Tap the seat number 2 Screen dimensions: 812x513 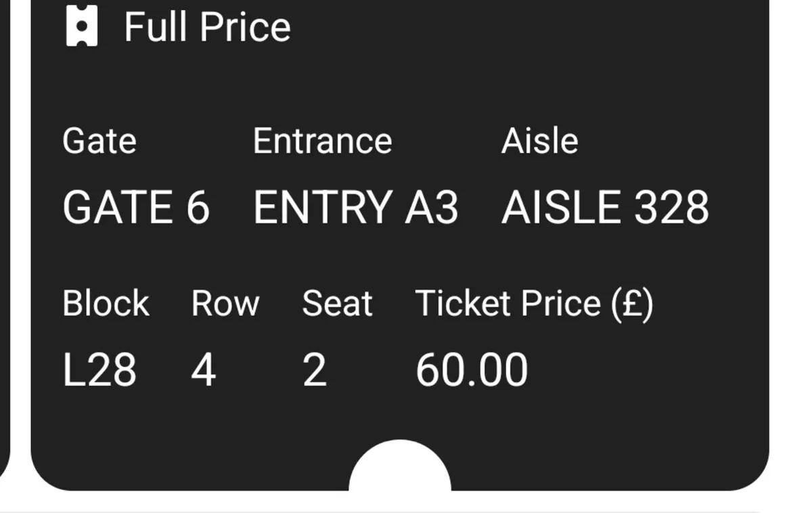tap(315, 370)
